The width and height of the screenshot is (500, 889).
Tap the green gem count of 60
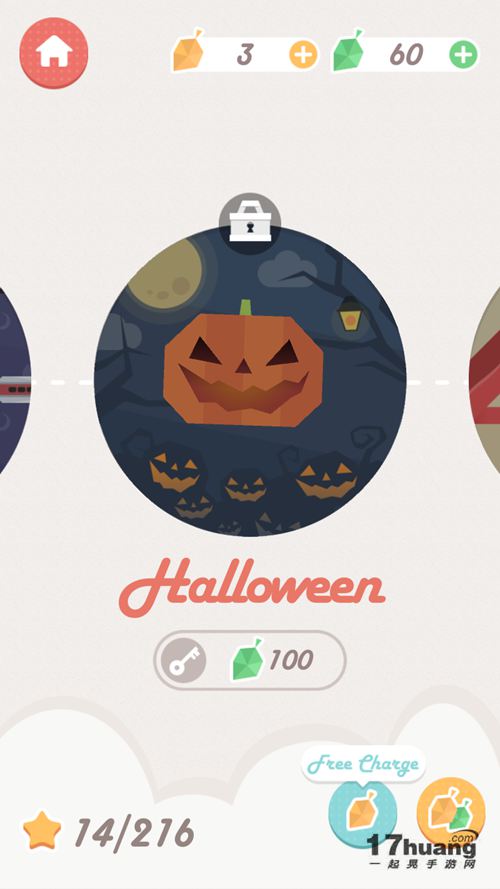point(406,55)
